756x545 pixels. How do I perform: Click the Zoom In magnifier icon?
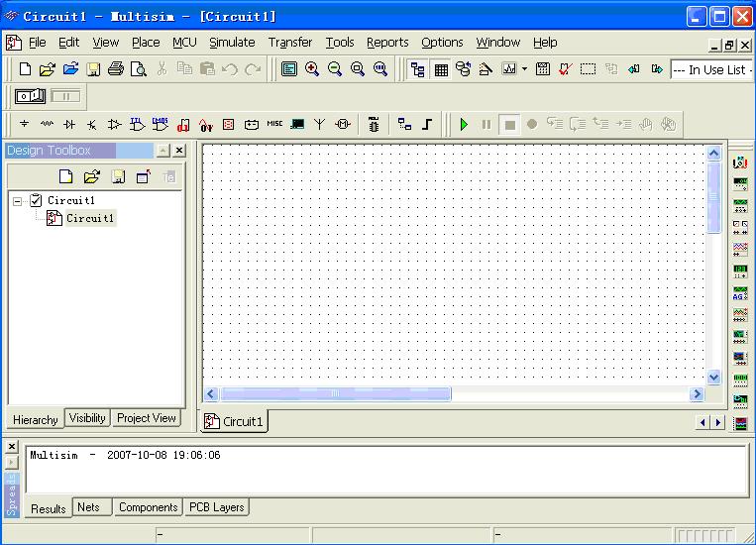click(x=312, y=69)
